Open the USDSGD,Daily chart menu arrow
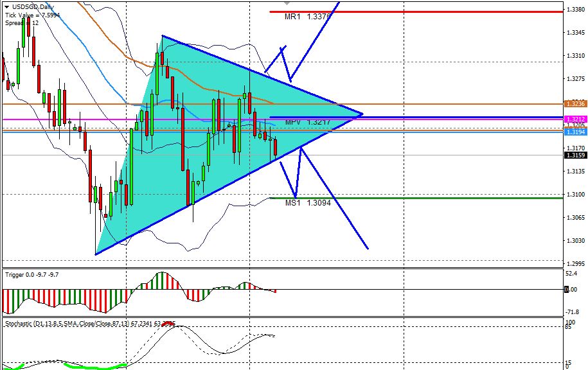This screenshot has height=370, width=588. click(x=7, y=7)
